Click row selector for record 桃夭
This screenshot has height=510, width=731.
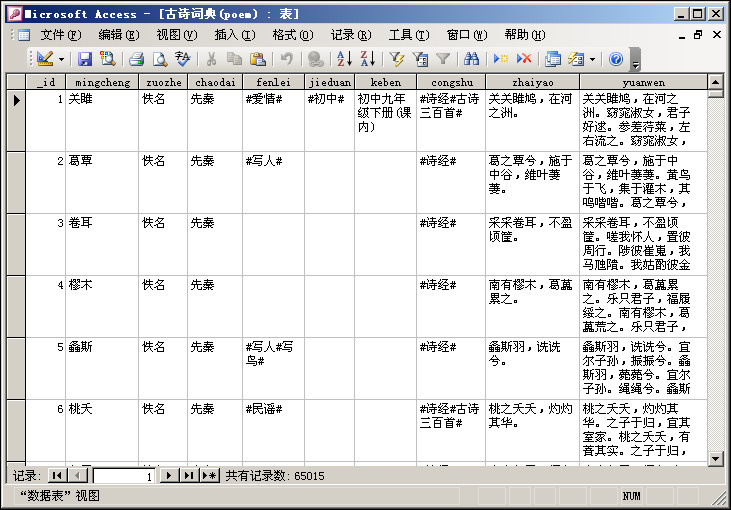click(16, 430)
